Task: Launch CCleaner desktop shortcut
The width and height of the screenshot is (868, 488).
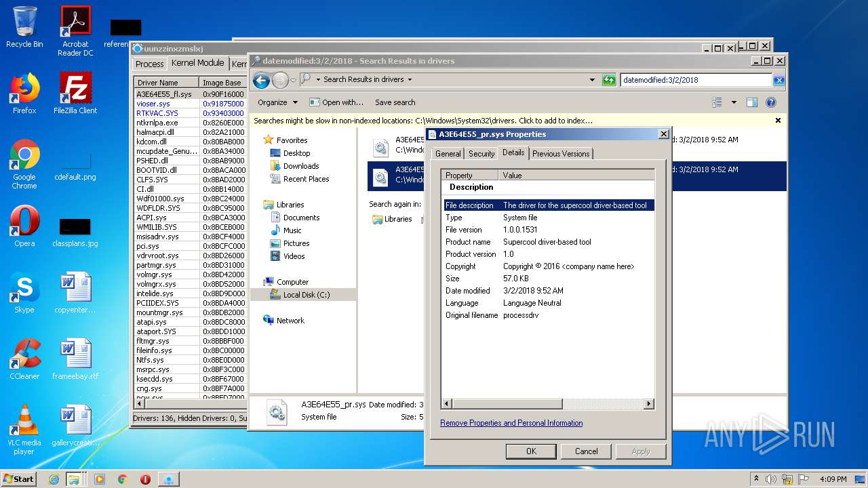Action: click(x=24, y=359)
